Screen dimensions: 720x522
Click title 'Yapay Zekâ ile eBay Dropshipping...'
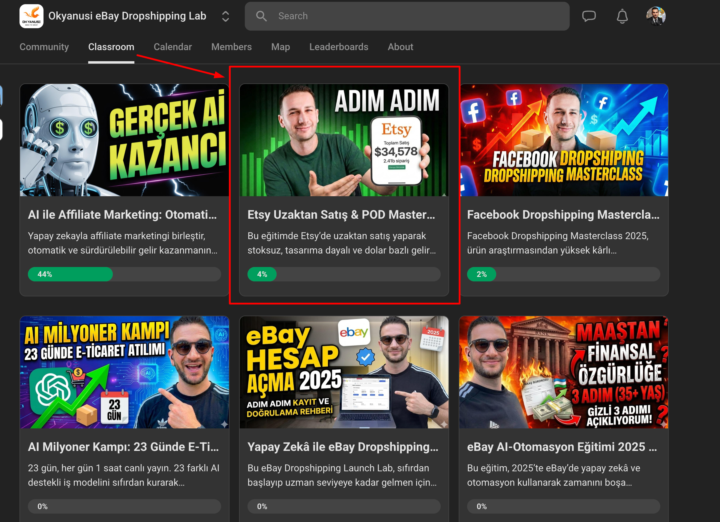[343, 447]
